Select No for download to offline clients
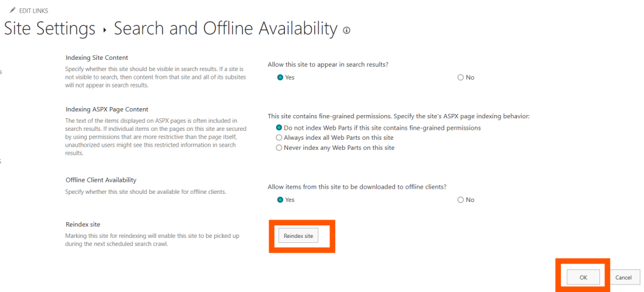Viewport: 644px width, 292px height. click(x=461, y=199)
